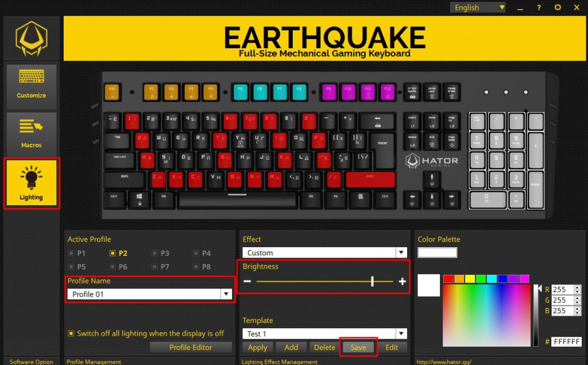Open the Effect dropdown showing Custom

tap(400, 252)
